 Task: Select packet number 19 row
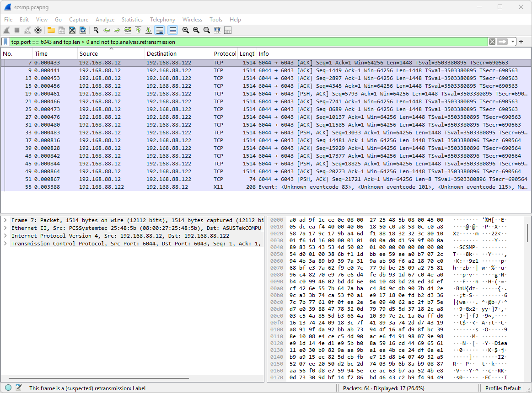[266, 94]
